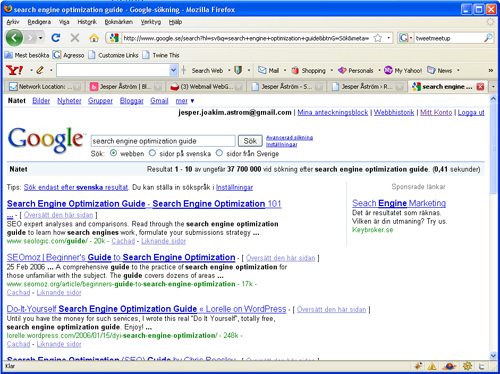Click the warning triangle status bar icon

pos(432,366)
